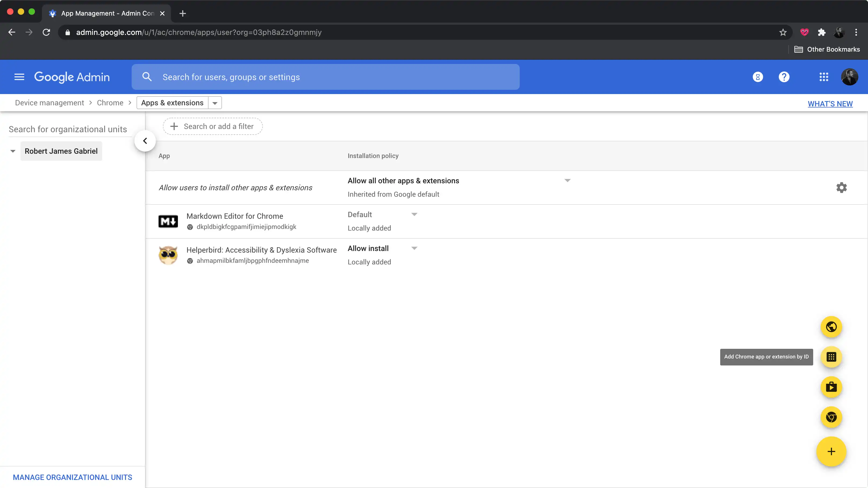Select the App Management - Admin Console tab
This screenshot has height=488, width=868.
pos(106,13)
